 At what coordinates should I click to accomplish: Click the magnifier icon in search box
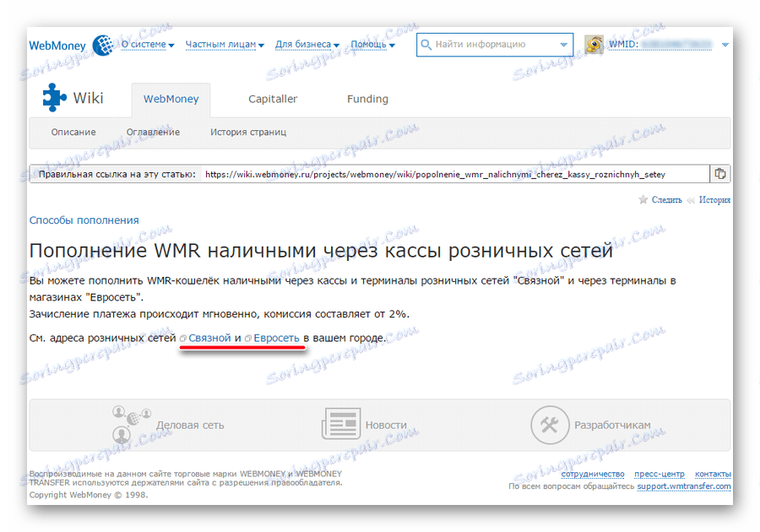pyautogui.click(x=426, y=45)
